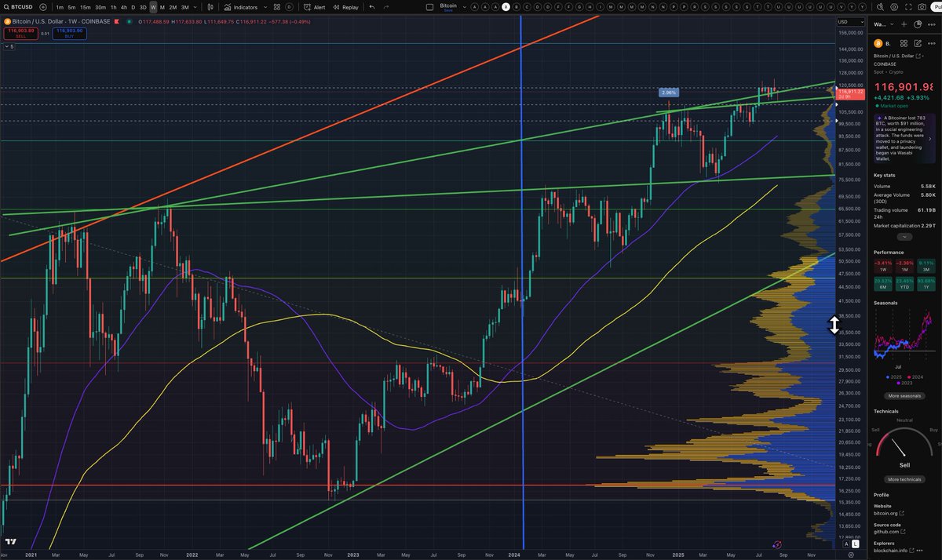The height and width of the screenshot is (560, 942).
Task: Select the YTD performance cell
Action: (x=904, y=285)
